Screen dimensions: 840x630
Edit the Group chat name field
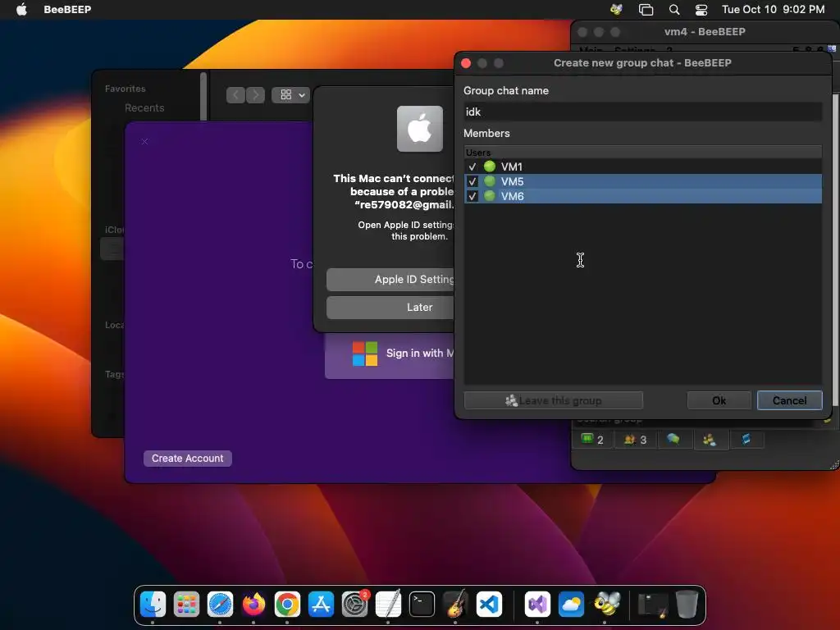pos(642,112)
